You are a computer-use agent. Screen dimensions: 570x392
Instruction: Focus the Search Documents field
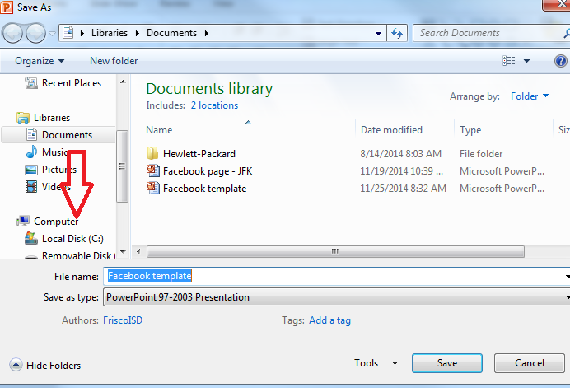[491, 33]
